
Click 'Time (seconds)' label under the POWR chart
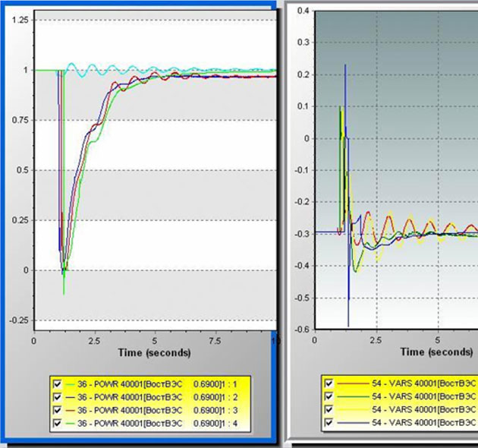tap(154, 352)
